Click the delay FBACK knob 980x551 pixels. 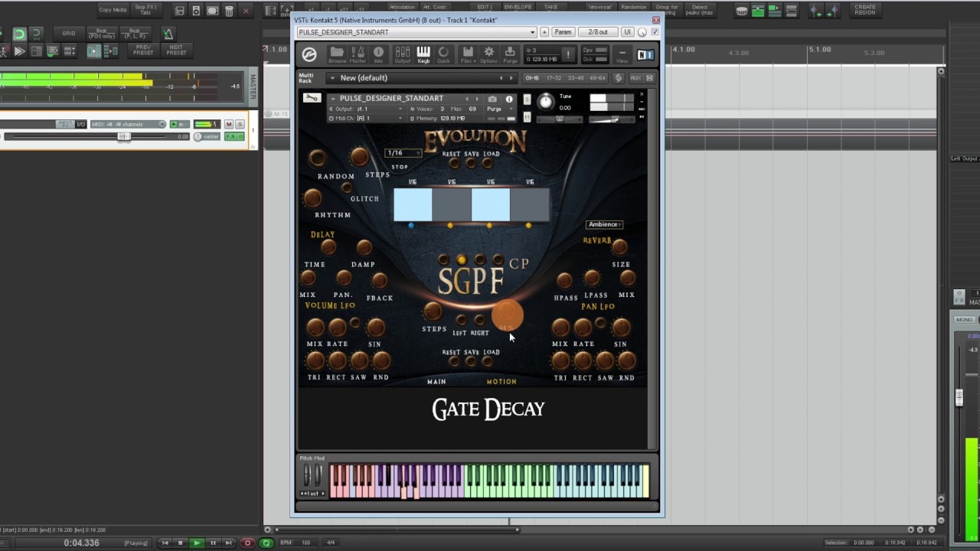(379, 280)
